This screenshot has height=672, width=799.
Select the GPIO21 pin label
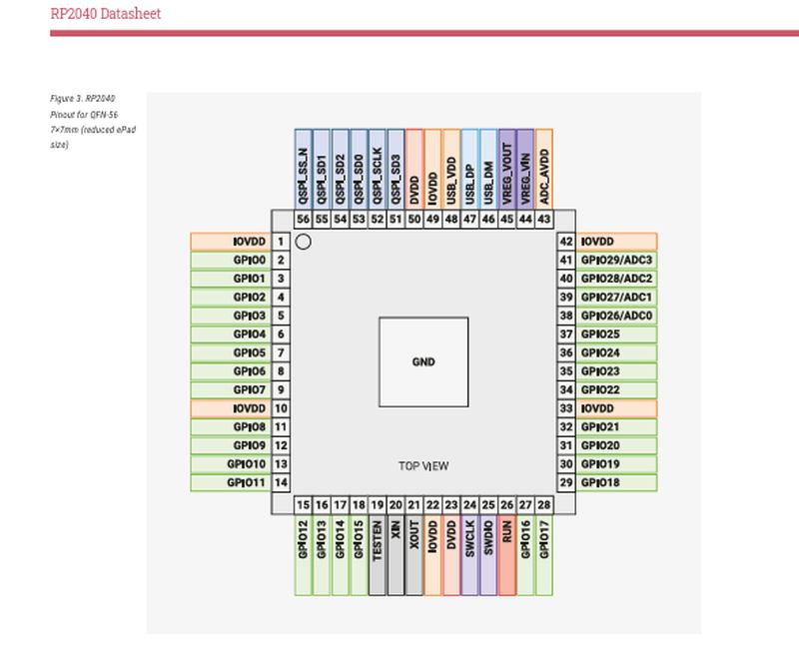616,427
